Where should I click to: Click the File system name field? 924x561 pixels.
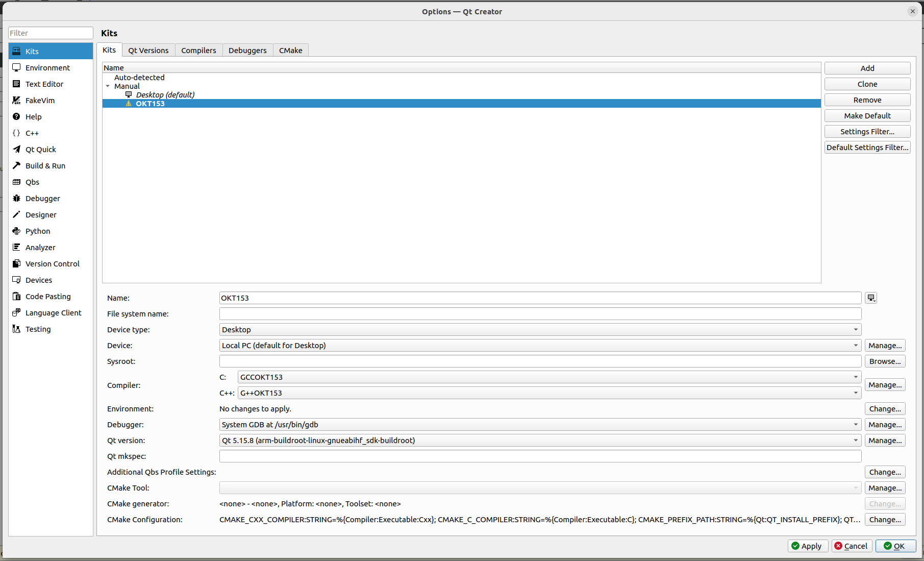click(x=540, y=314)
